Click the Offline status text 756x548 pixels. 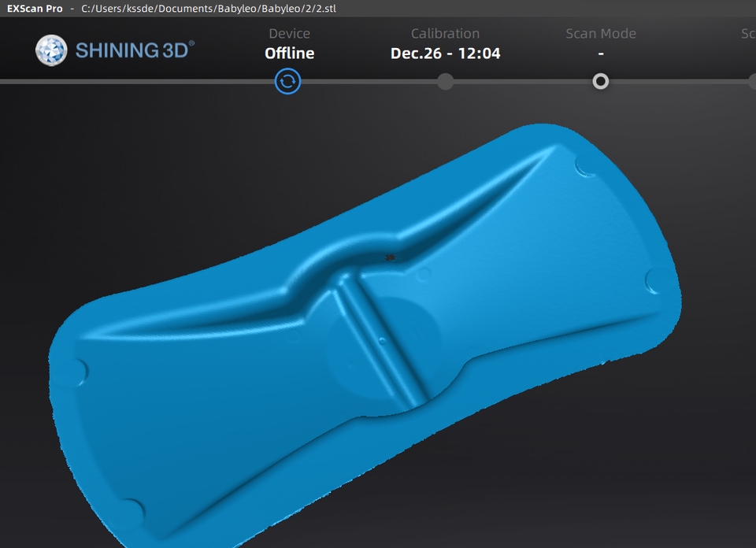(x=289, y=53)
